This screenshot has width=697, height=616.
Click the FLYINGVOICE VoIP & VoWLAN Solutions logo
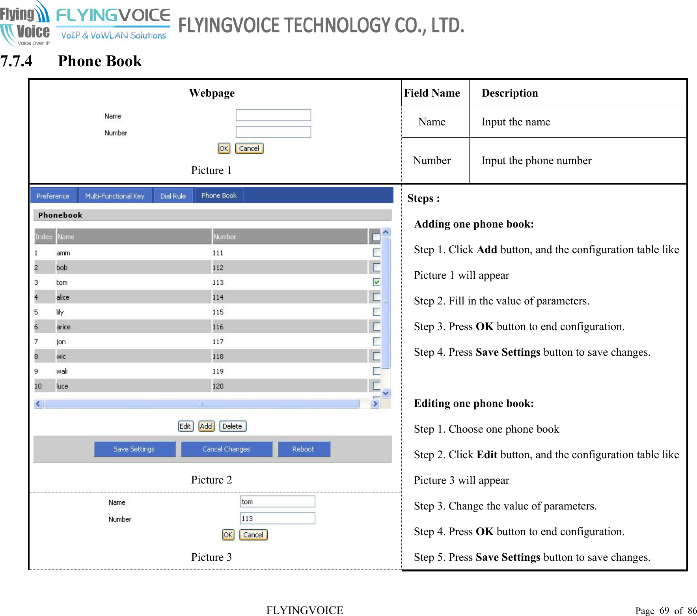(x=113, y=24)
